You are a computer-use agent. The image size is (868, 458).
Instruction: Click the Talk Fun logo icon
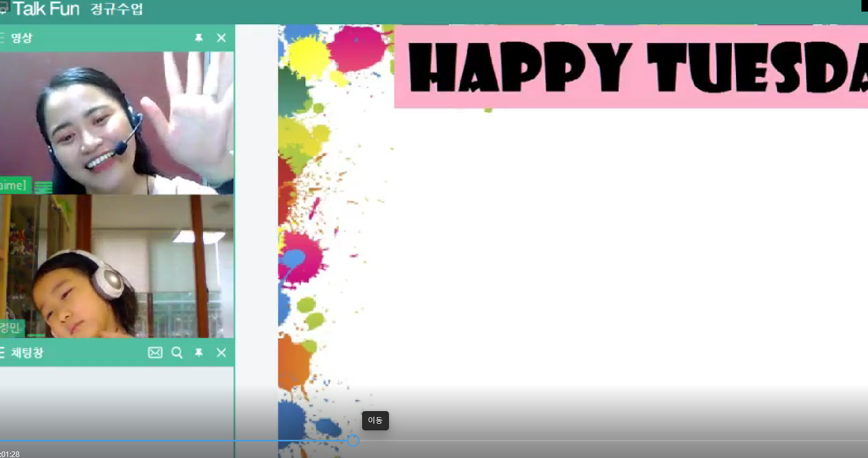pyautogui.click(x=4, y=8)
